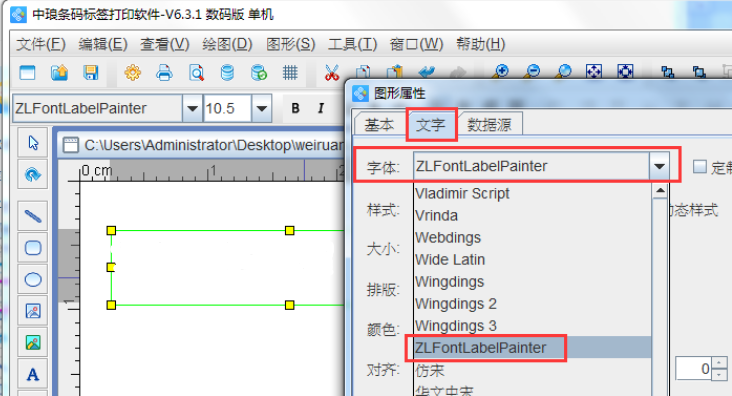This screenshot has width=732, height=396.
Task: Choose Wide Latin from font list
Action: pyautogui.click(x=532, y=259)
